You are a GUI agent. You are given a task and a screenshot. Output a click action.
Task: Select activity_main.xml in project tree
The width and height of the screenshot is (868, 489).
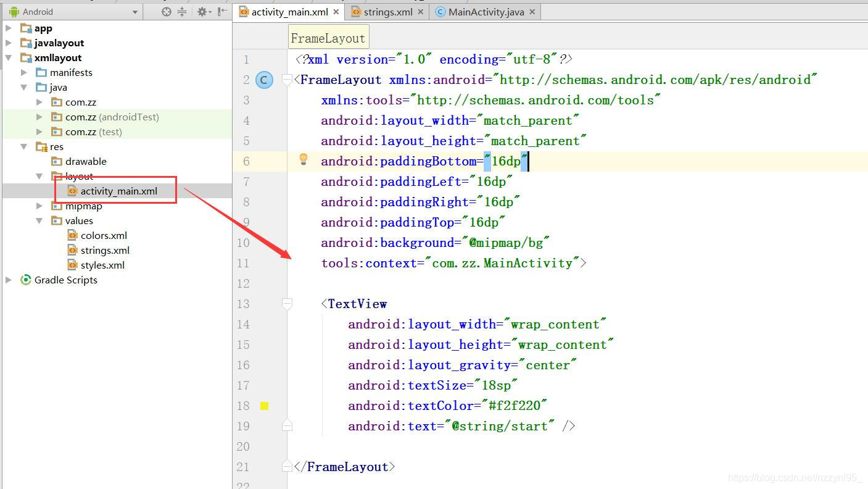pyautogui.click(x=119, y=191)
